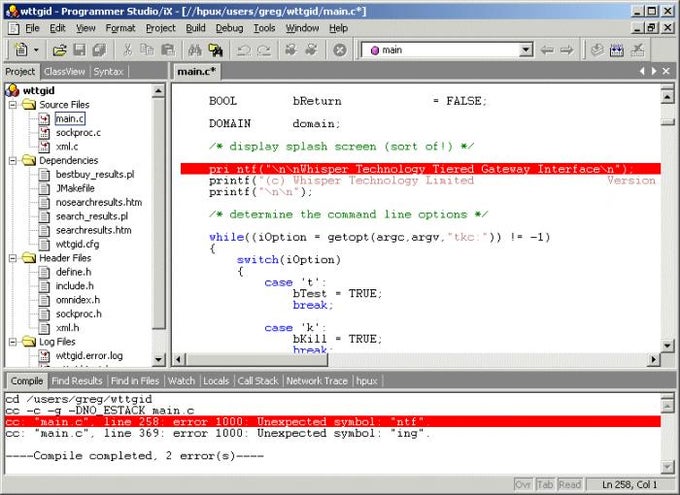680x495 pixels.
Task: Click the navigate back arrow icon
Action: click(547, 50)
